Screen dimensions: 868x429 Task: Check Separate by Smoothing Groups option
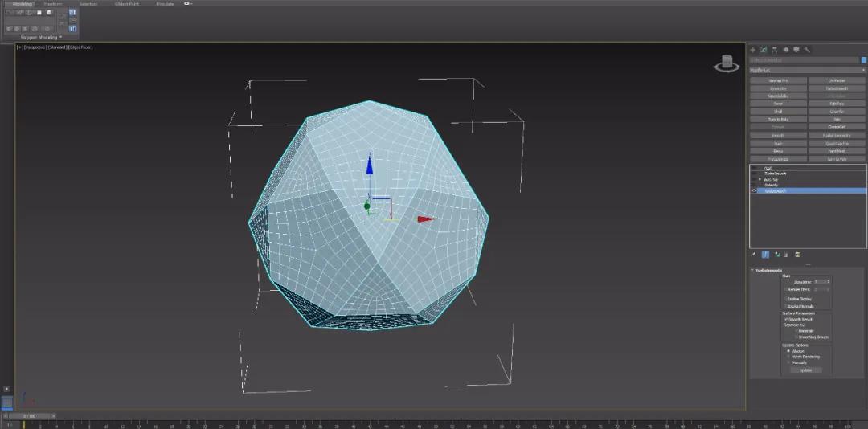[796, 337]
